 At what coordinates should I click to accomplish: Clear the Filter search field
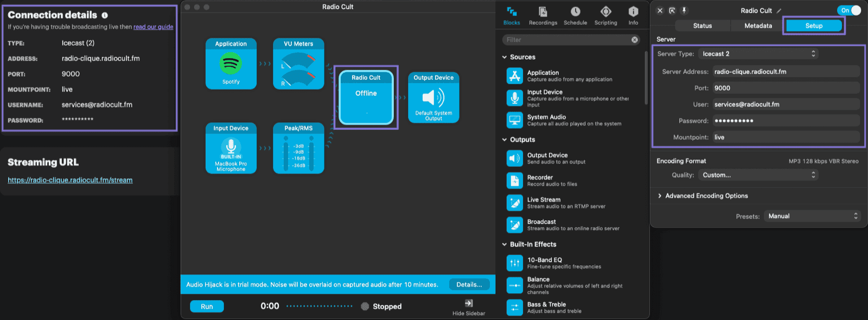click(x=634, y=40)
